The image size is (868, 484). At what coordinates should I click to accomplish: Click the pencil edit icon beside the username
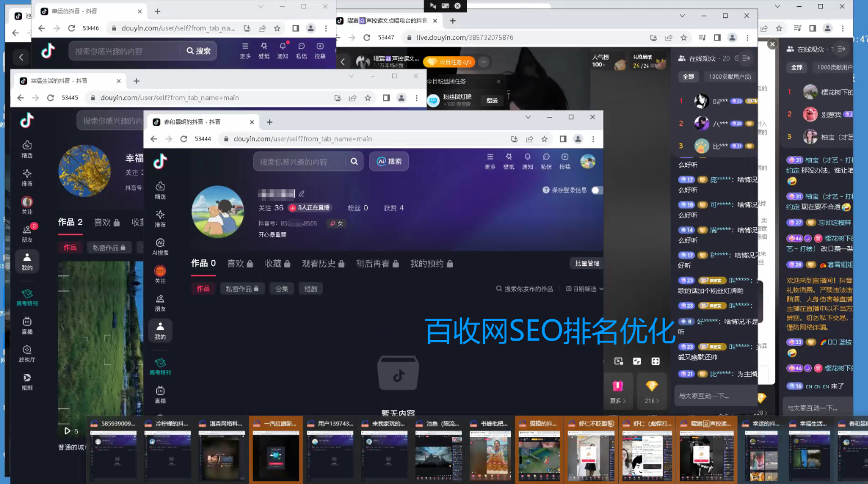pyautogui.click(x=302, y=193)
